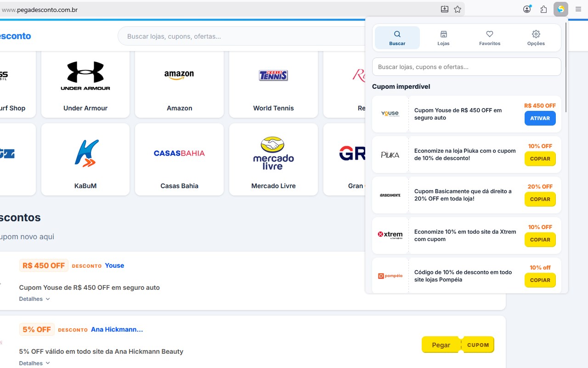Click the 'Código de 10% de desconto' Pompéia text
This screenshot has width=588, height=368.
(463, 276)
